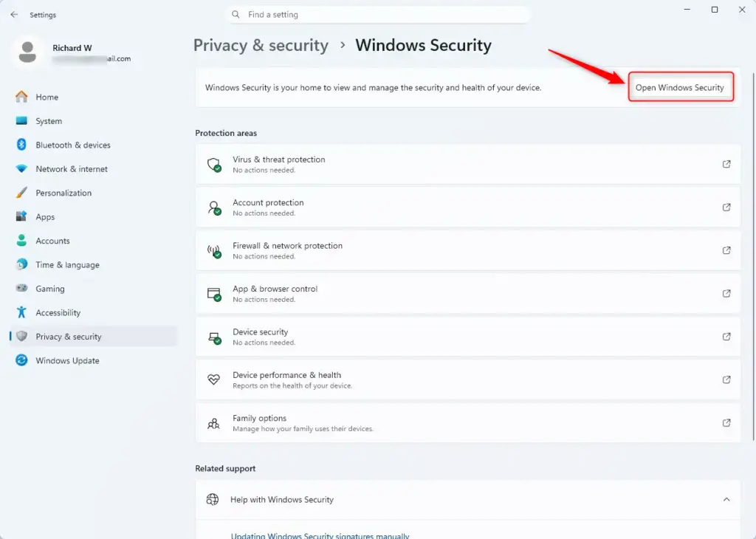Open external link icon for Firewall & network protection
The height and width of the screenshot is (539, 756).
726,250
